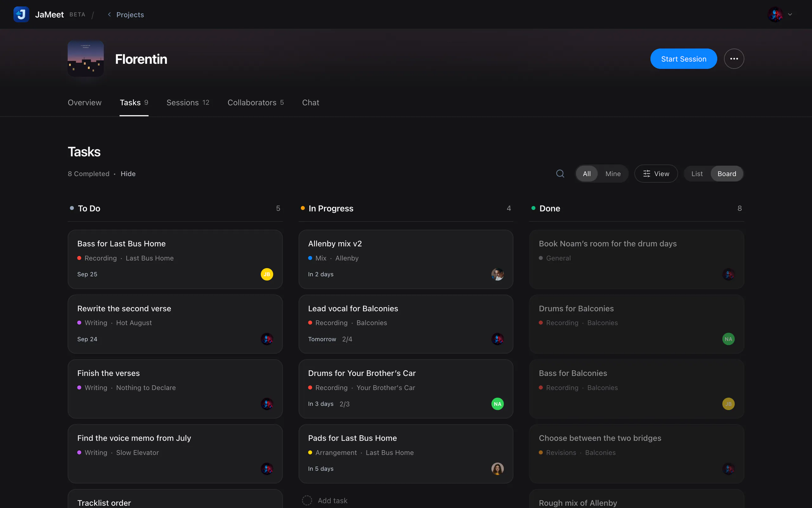This screenshot has width=812, height=508.
Task: Click assignee avatar on Choose between the two bridges
Action: pyautogui.click(x=728, y=469)
